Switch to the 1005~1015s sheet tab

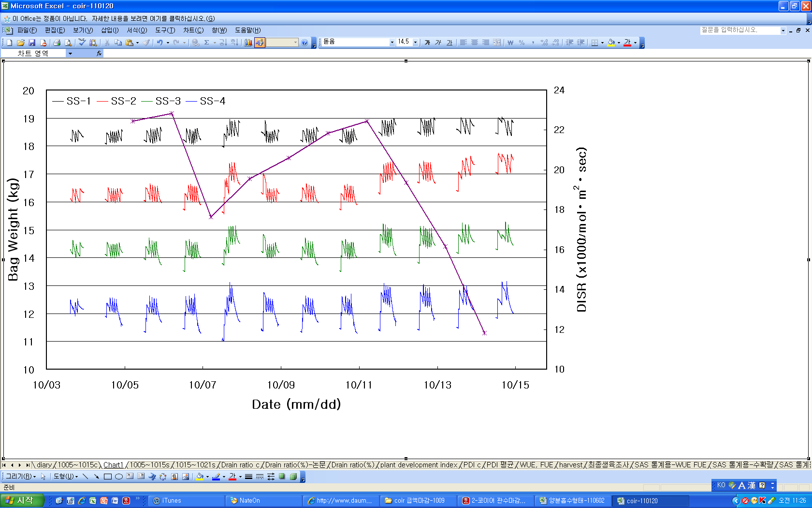pyautogui.click(x=149, y=465)
